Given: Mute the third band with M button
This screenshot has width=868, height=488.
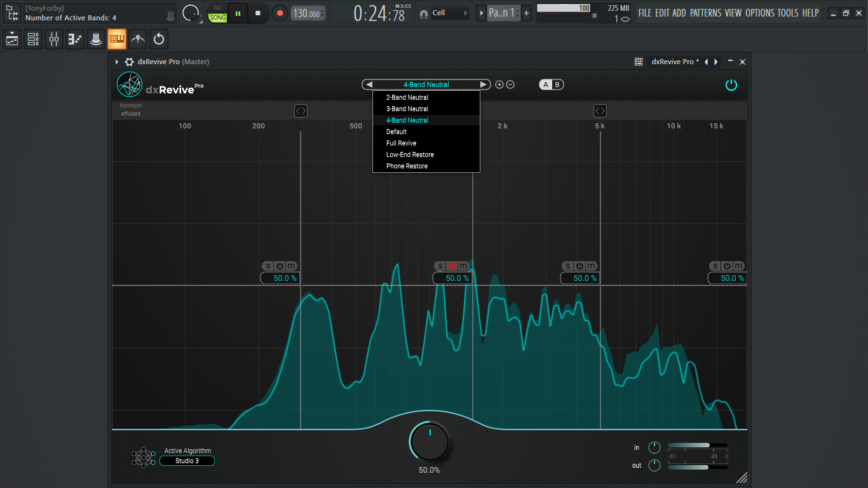Looking at the screenshot, I should pyautogui.click(x=591, y=266).
